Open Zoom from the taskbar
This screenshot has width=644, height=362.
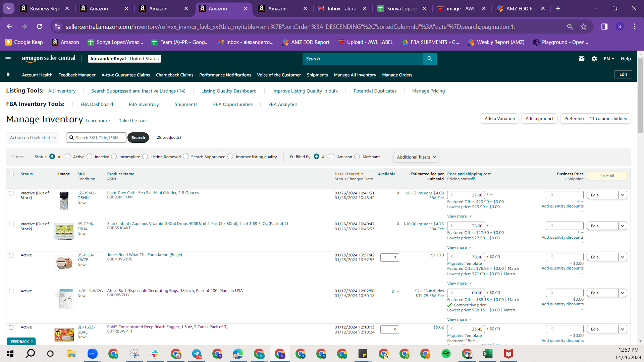click(93, 354)
